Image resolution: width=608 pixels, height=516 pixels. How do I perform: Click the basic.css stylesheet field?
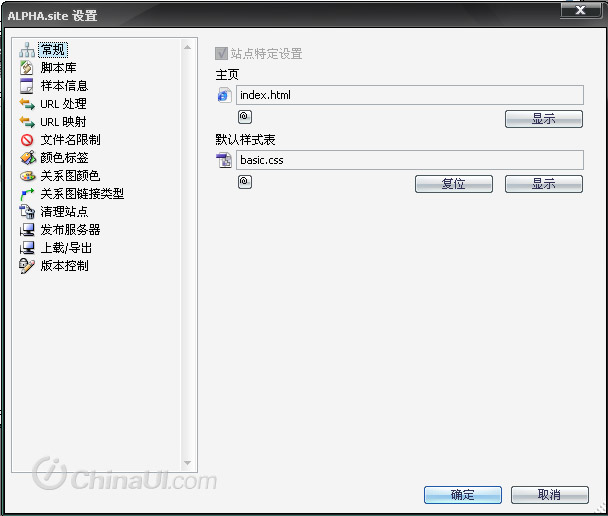coord(409,160)
